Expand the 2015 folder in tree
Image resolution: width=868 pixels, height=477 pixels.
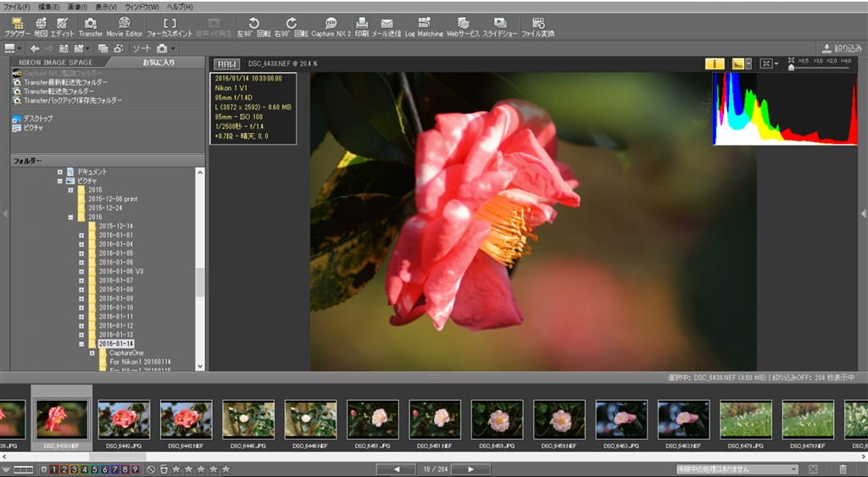[71, 190]
